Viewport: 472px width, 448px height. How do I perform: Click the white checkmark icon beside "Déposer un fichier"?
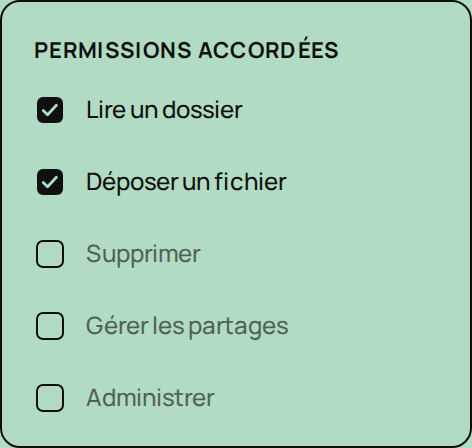click(x=50, y=182)
